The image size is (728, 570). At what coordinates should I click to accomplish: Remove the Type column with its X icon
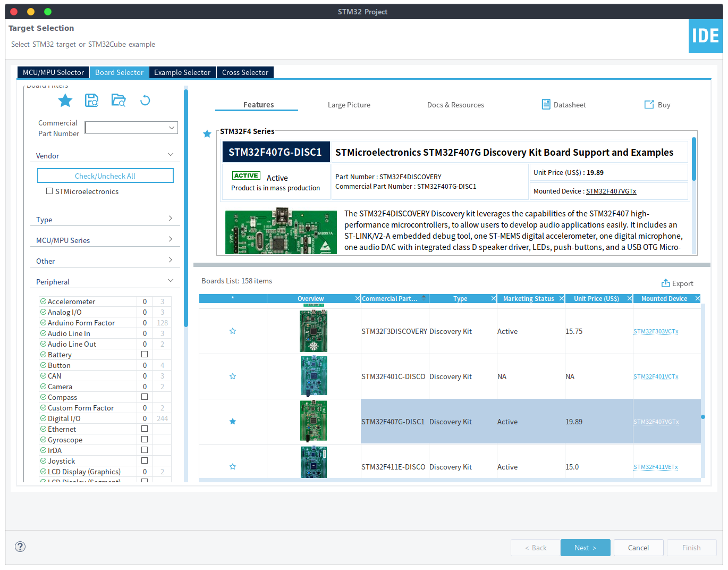click(494, 299)
